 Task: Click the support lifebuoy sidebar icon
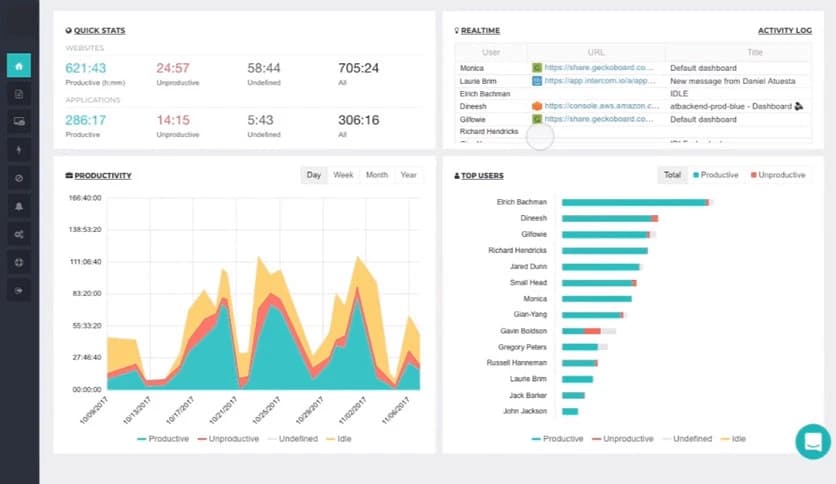click(19, 262)
